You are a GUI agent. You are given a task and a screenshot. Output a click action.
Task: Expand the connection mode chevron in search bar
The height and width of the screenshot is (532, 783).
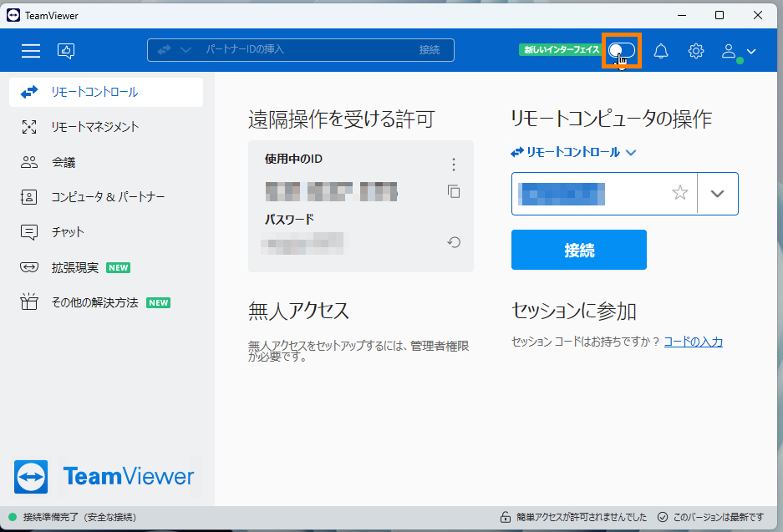tap(186, 50)
